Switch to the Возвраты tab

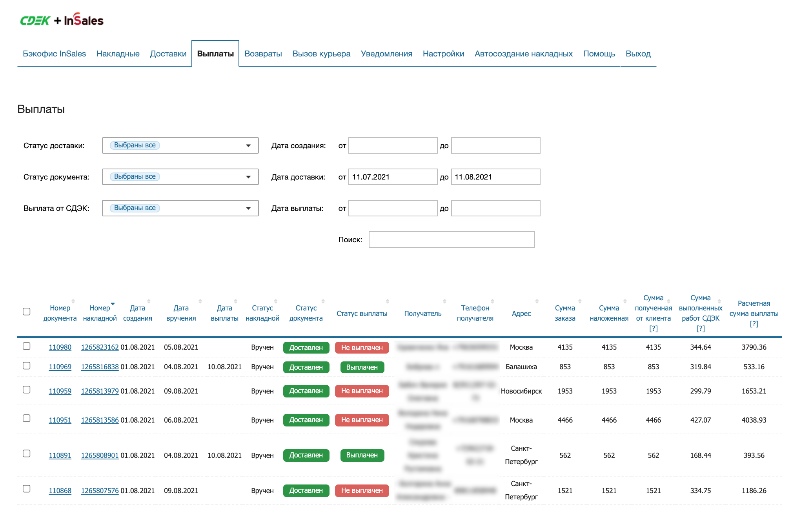263,54
